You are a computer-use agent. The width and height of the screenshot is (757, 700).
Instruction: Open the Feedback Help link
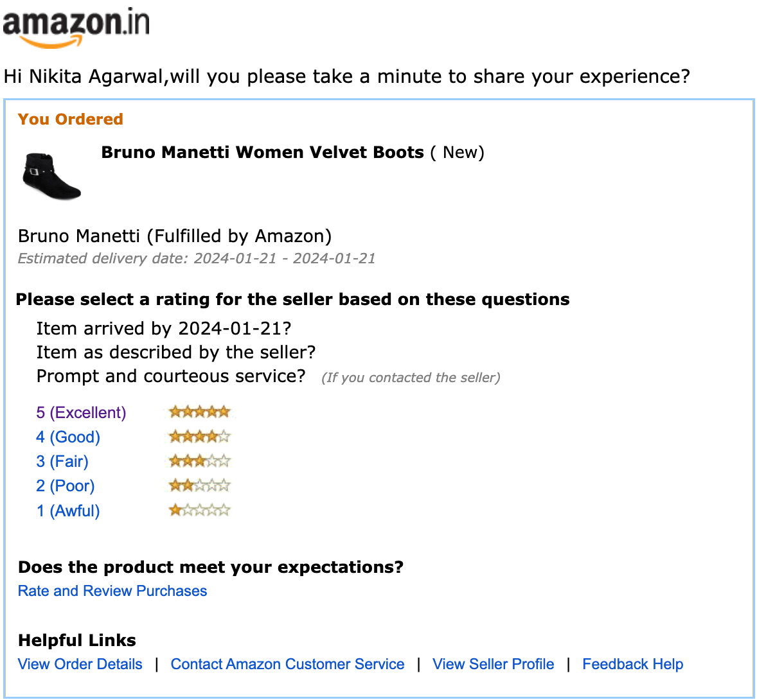632,664
